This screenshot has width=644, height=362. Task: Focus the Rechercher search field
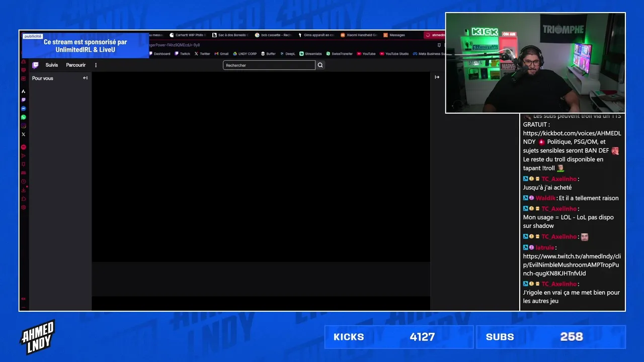point(269,65)
